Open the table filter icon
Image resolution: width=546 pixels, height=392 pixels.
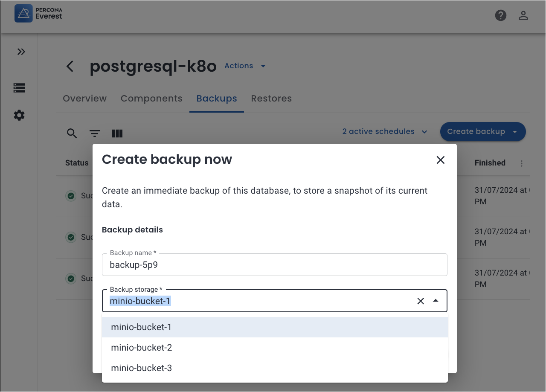(x=95, y=134)
